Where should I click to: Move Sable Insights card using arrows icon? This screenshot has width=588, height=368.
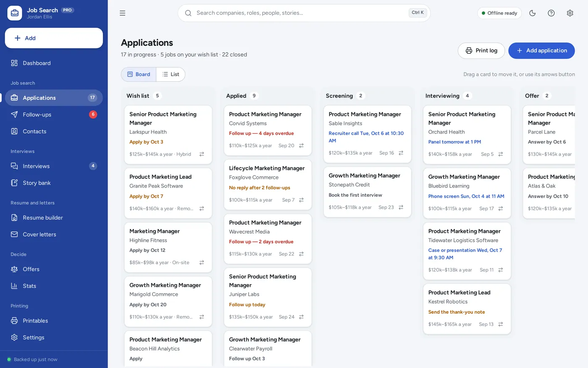click(401, 153)
